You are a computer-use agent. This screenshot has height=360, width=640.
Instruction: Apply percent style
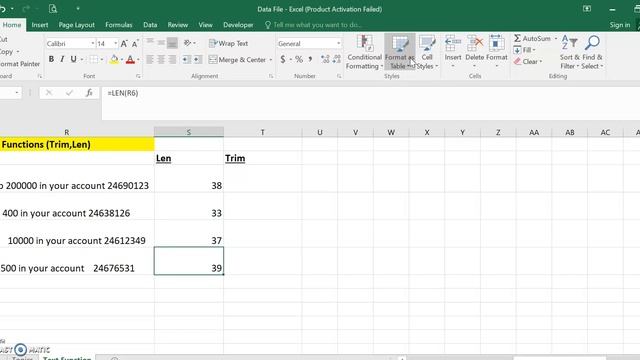[299, 60]
